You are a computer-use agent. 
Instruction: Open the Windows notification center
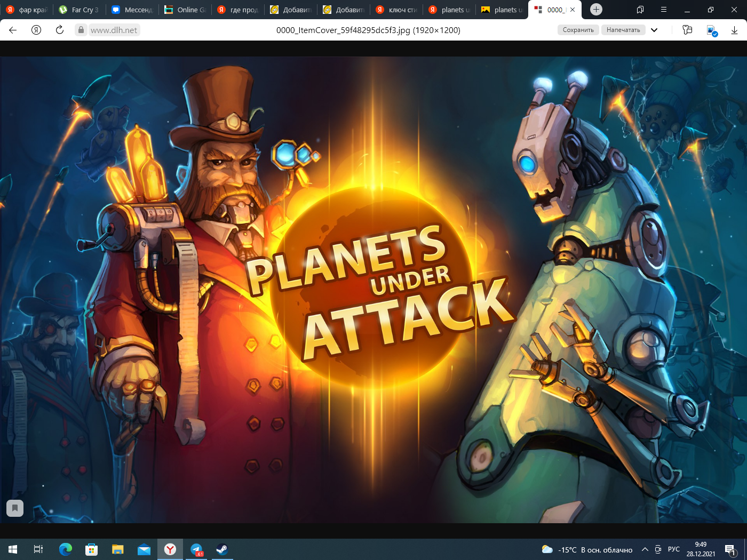pos(730,549)
